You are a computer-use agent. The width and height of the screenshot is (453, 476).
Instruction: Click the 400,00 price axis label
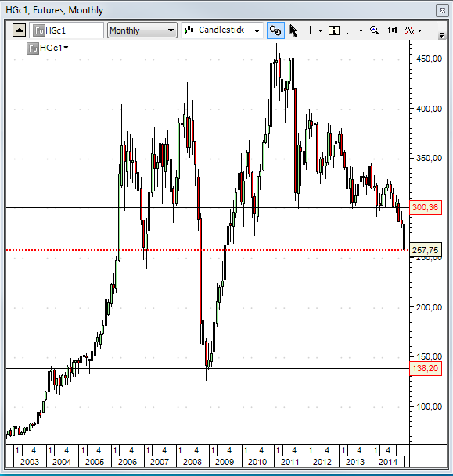[x=429, y=109]
